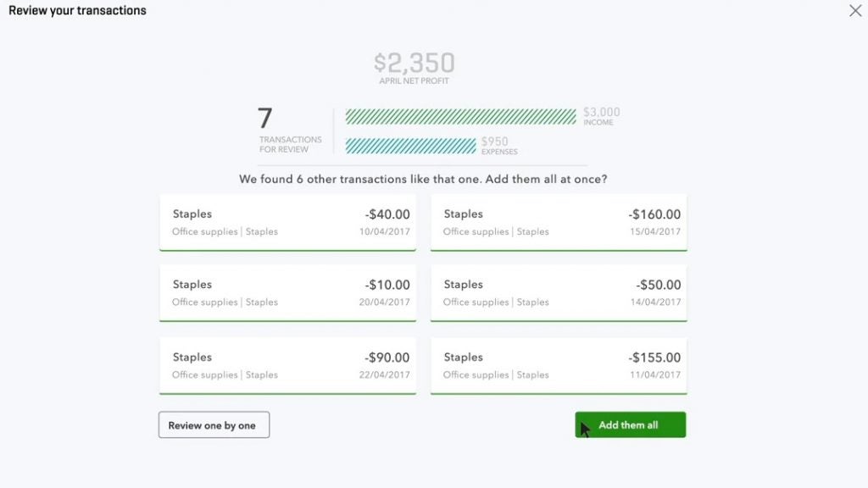Image resolution: width=868 pixels, height=488 pixels.
Task: Open the -$10.00 Staples transaction card
Action: (x=287, y=292)
